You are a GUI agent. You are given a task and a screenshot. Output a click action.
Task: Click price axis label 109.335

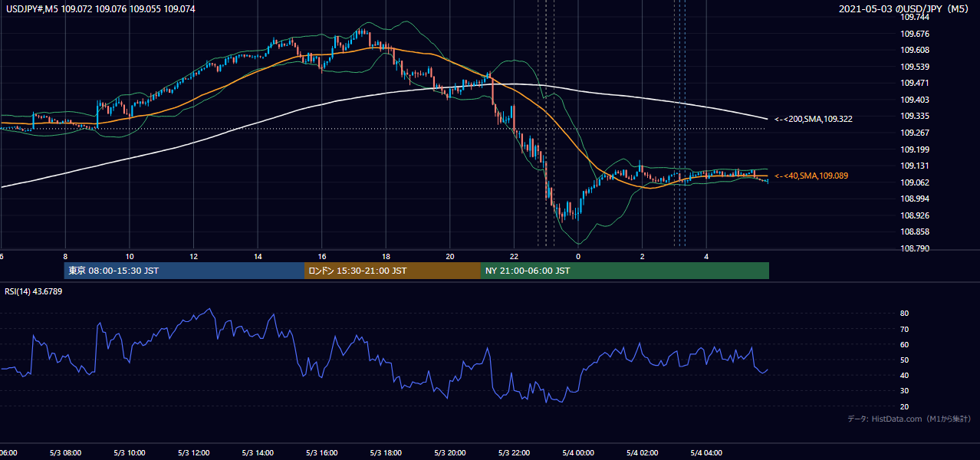[915, 117]
